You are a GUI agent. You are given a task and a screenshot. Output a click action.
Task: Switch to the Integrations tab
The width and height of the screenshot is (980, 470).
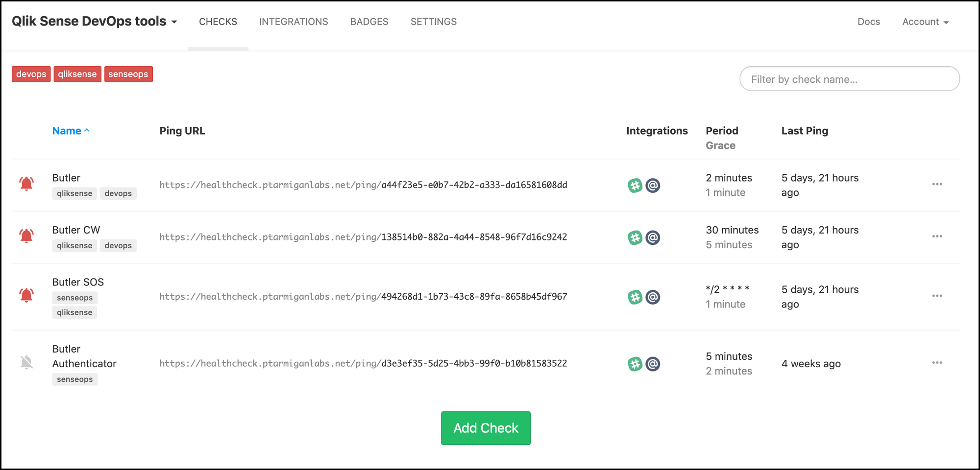coord(294,22)
